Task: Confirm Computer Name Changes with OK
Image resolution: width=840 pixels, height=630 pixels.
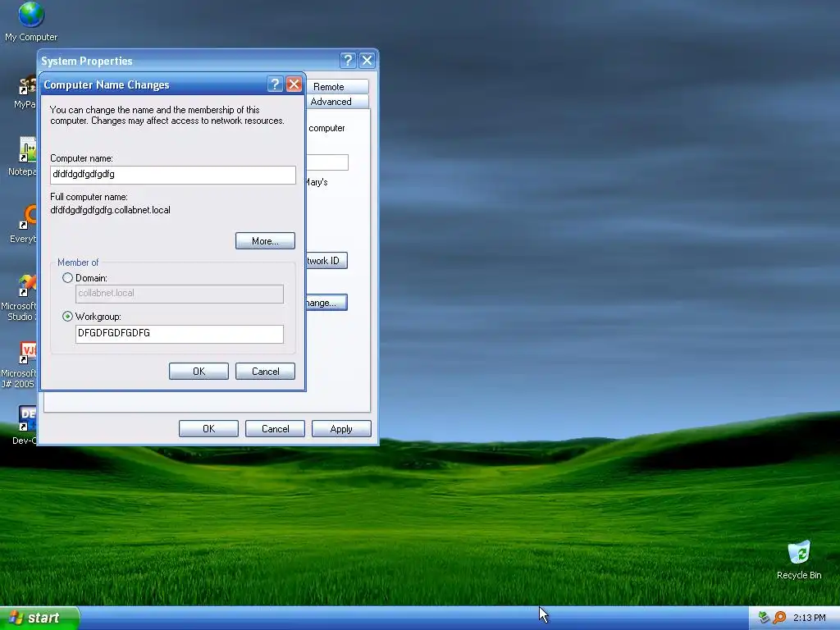Action: coord(199,372)
